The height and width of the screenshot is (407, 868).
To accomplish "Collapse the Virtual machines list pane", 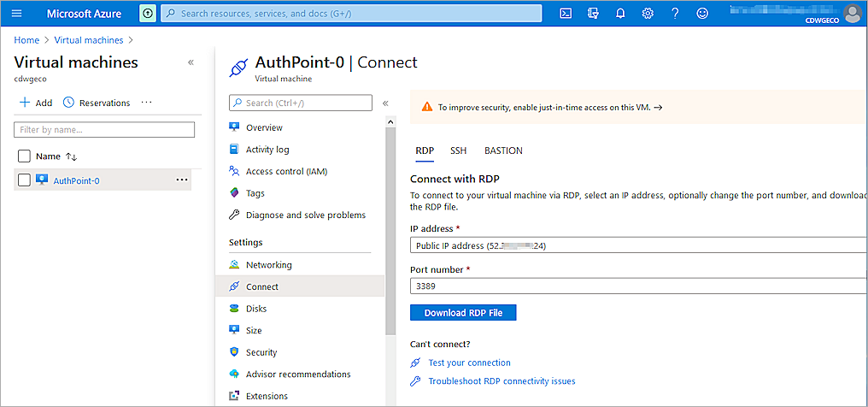I will (191, 62).
